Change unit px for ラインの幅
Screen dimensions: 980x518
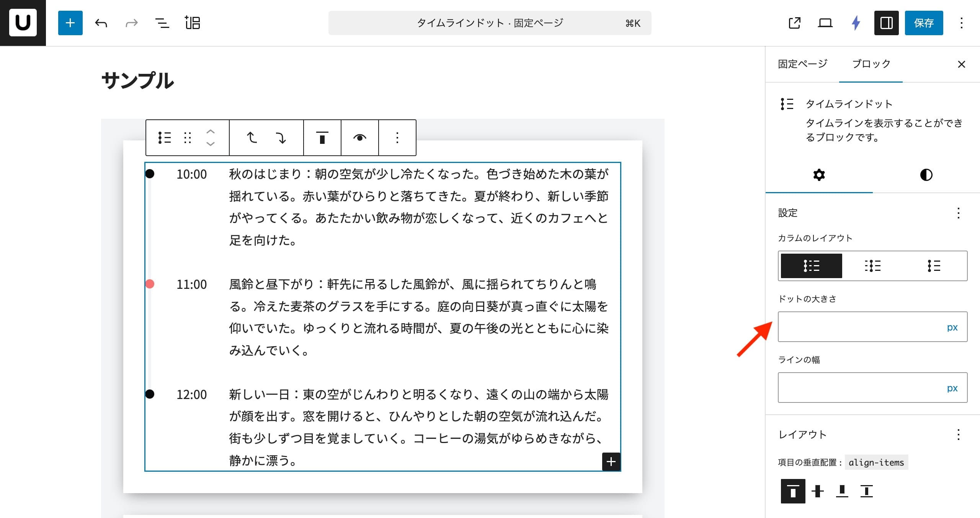[x=952, y=388]
